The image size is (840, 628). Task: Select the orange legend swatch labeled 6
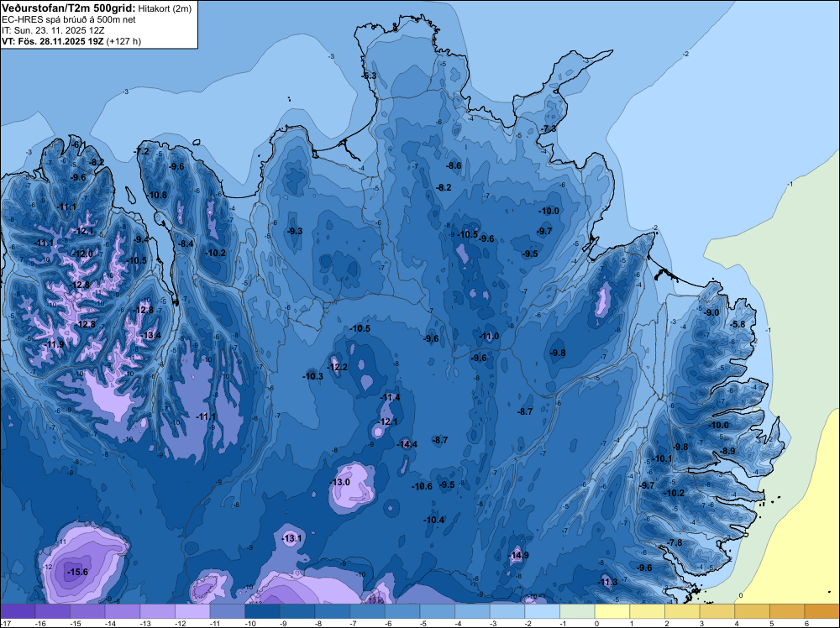[822, 611]
